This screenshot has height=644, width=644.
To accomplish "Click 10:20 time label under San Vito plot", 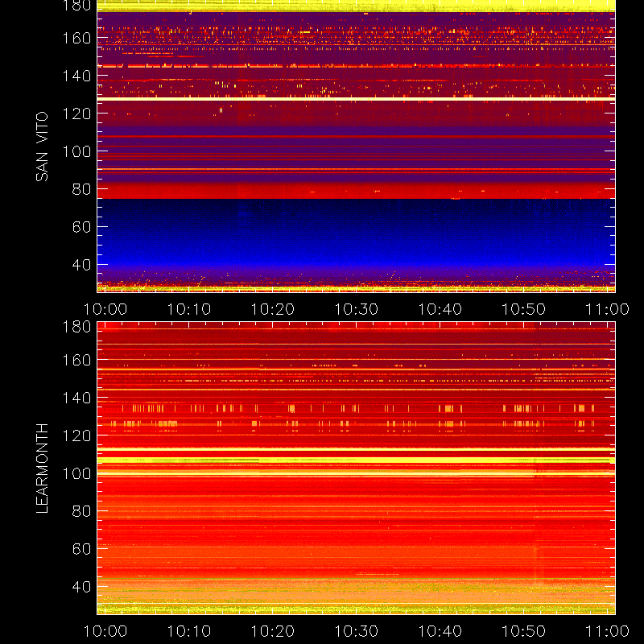I will pos(273,309).
